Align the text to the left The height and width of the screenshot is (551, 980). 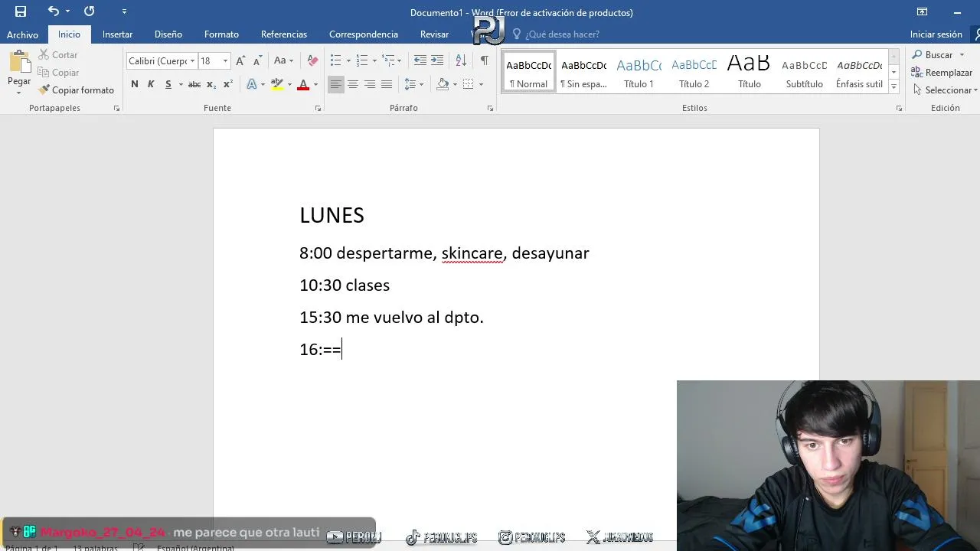coord(336,85)
